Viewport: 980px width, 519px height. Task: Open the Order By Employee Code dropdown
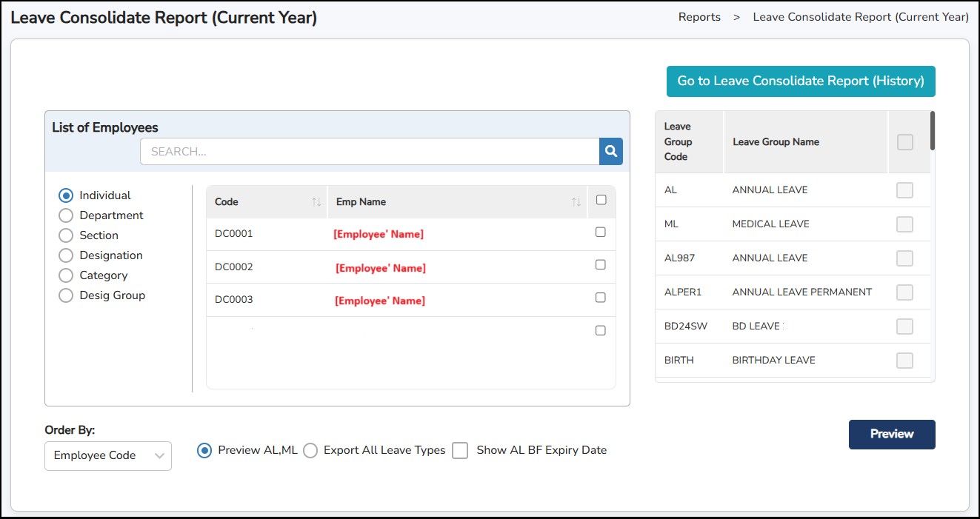coord(108,455)
